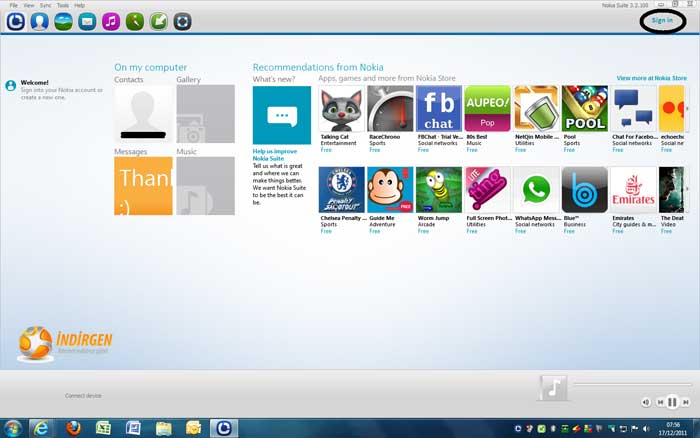The width and height of the screenshot is (700, 438).
Task: Open Word from the taskbar
Action: click(x=133, y=429)
